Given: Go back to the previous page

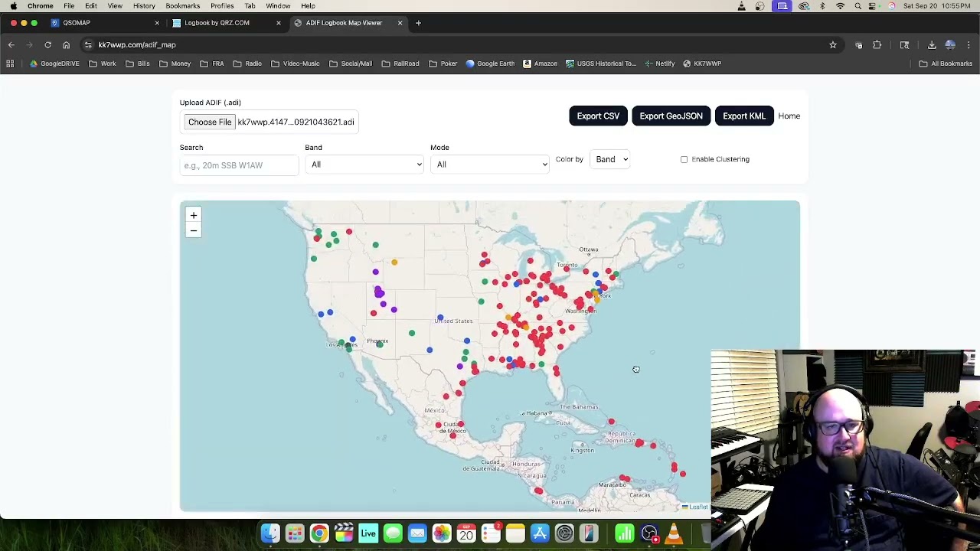Looking at the screenshot, I should pos(11,45).
